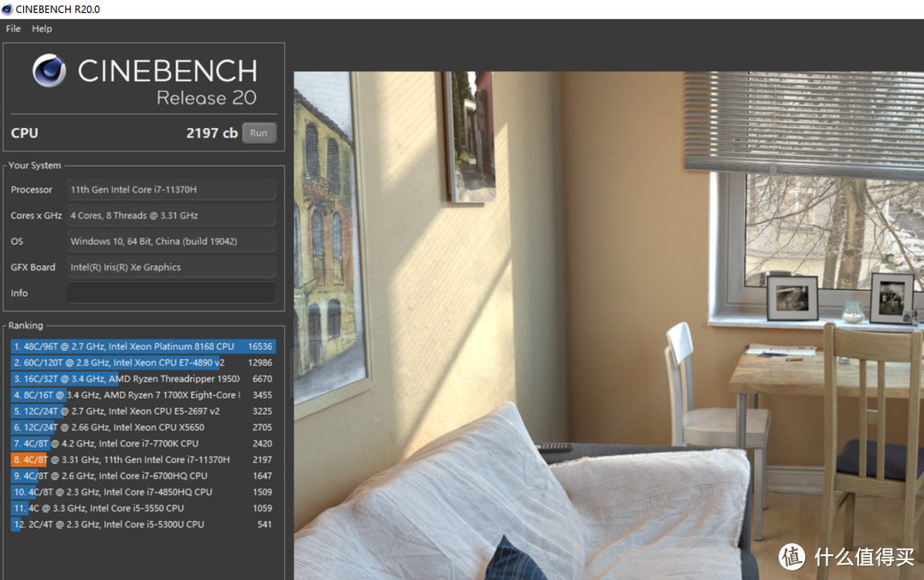Open the Help menu
The image size is (924, 580).
pos(42,28)
